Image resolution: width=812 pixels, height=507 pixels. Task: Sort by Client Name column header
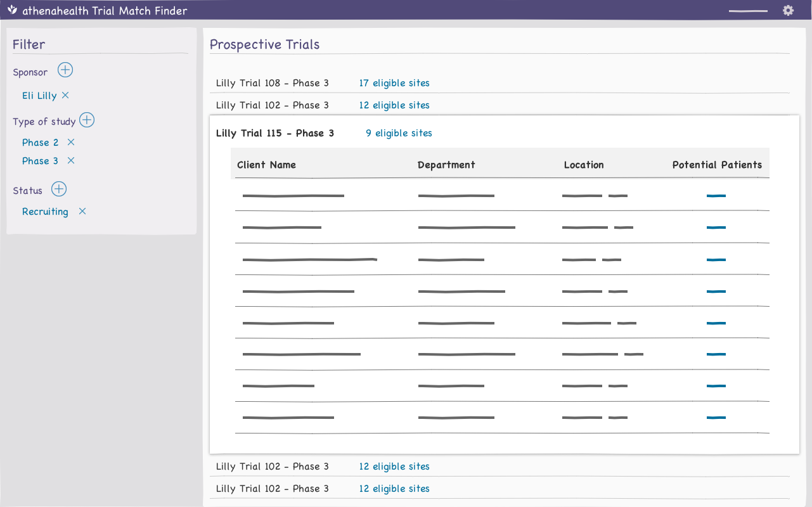(x=266, y=165)
